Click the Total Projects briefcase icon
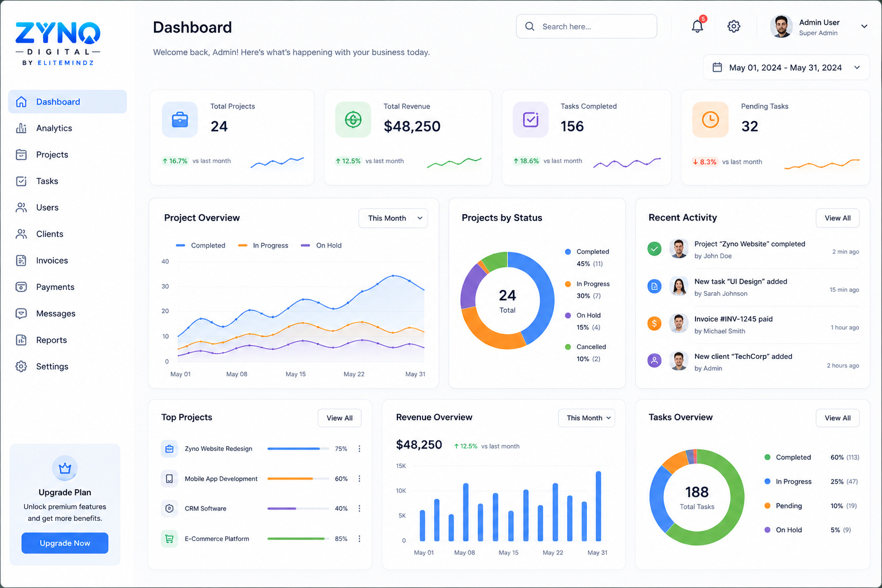The width and height of the screenshot is (882, 588). [x=180, y=119]
